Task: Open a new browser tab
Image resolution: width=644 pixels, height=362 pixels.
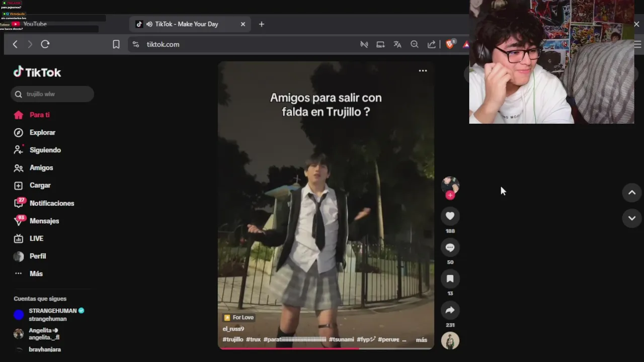Action: [261, 24]
